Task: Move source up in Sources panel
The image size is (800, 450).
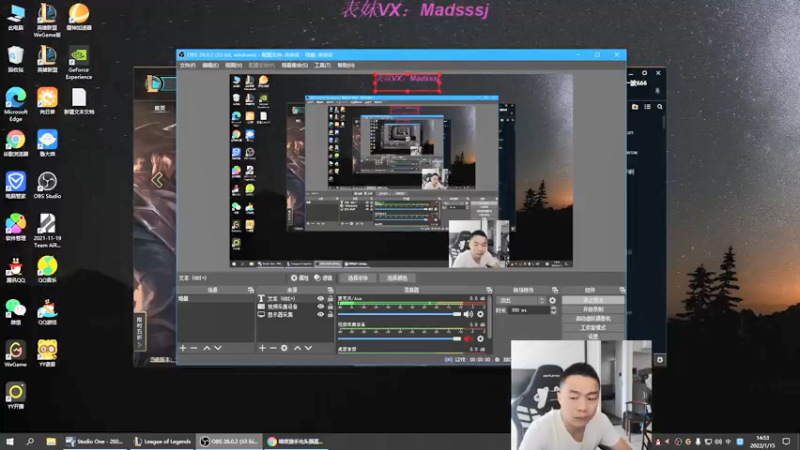Action: tap(297, 348)
